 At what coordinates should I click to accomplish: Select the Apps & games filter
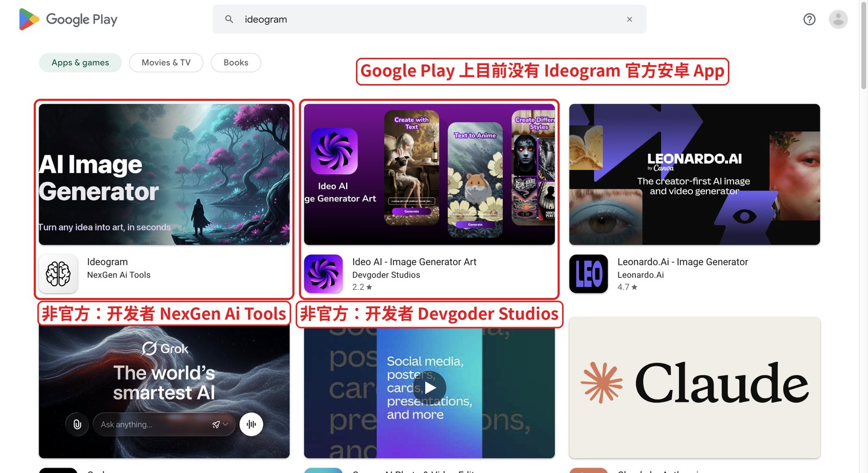[80, 62]
